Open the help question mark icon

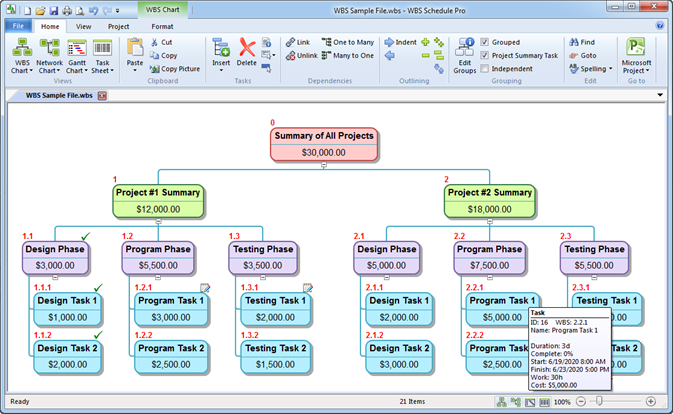[x=660, y=26]
